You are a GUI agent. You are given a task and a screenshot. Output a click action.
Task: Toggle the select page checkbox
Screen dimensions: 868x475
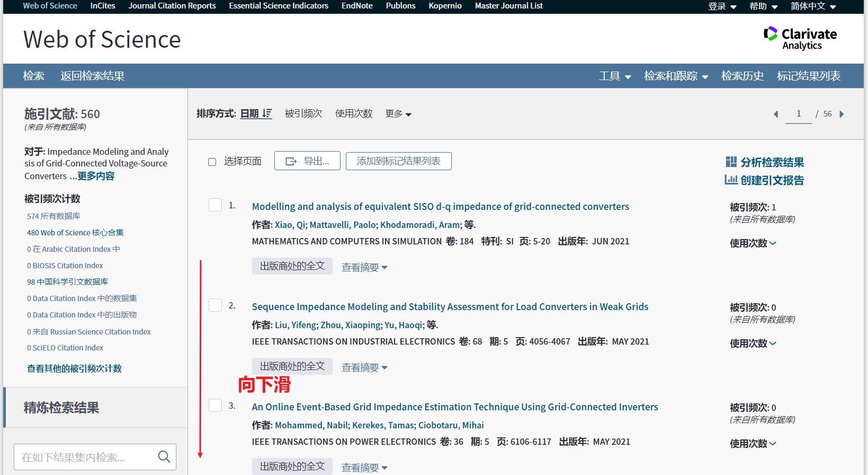(212, 162)
